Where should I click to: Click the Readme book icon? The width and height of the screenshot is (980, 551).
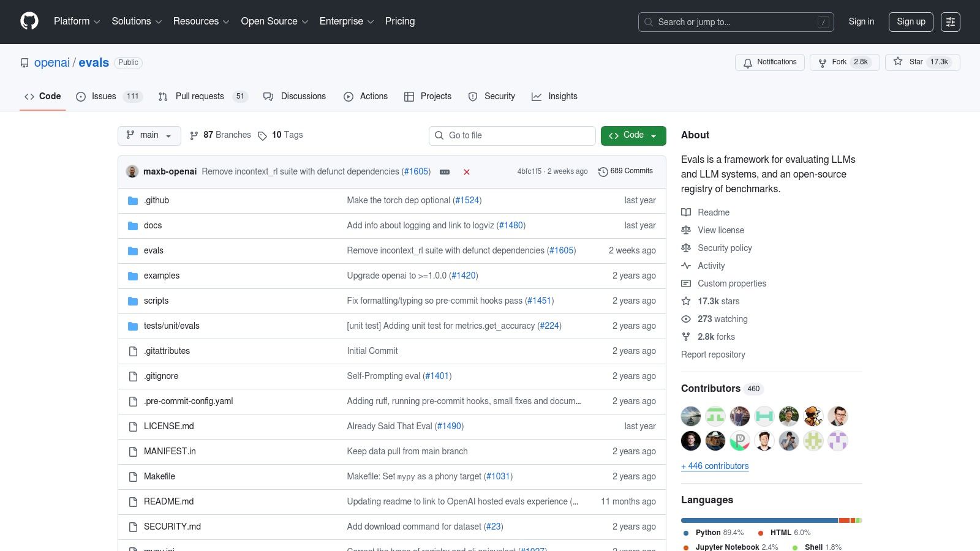click(x=686, y=212)
